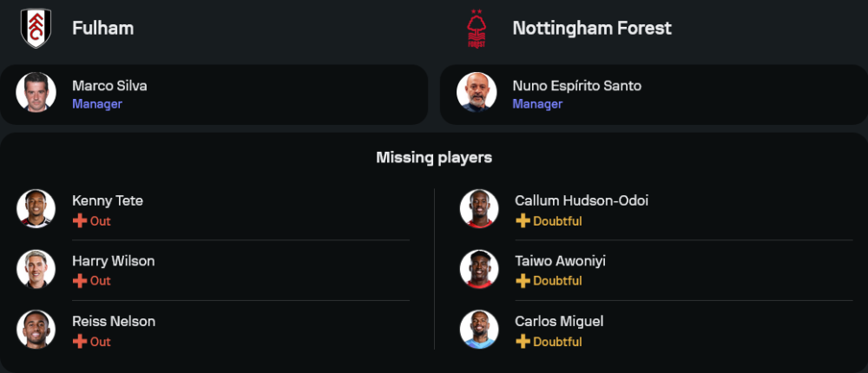Click the red Out icon under Harry Wilson
Viewport: 868px width, 373px height.
[x=80, y=281]
